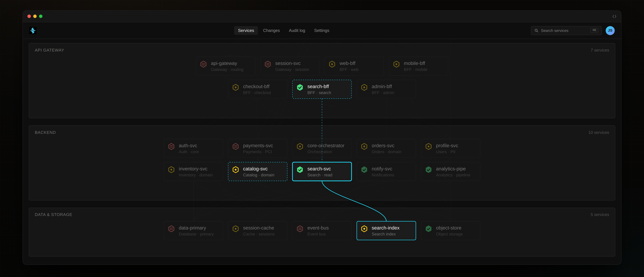Switch to the Changes tab

[x=271, y=30]
